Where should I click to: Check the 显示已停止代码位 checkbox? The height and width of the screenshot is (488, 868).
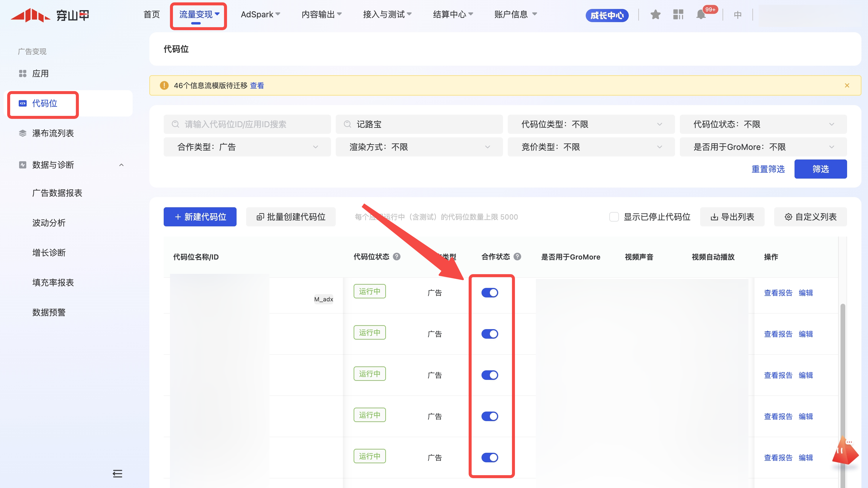[614, 217]
